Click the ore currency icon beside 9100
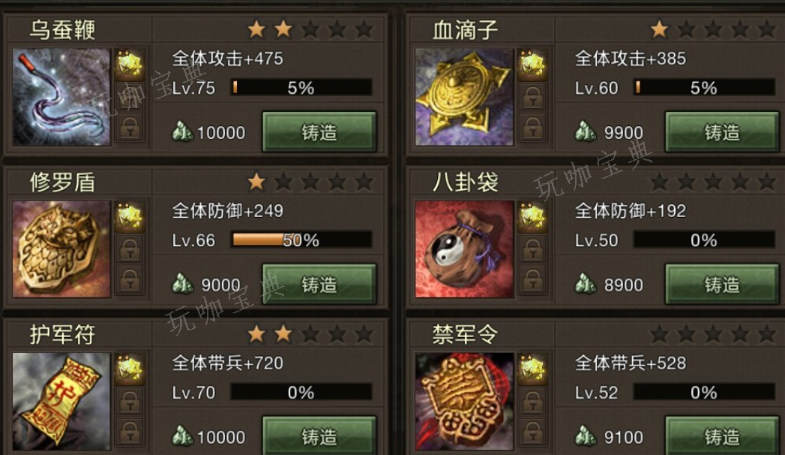 [x=585, y=437]
